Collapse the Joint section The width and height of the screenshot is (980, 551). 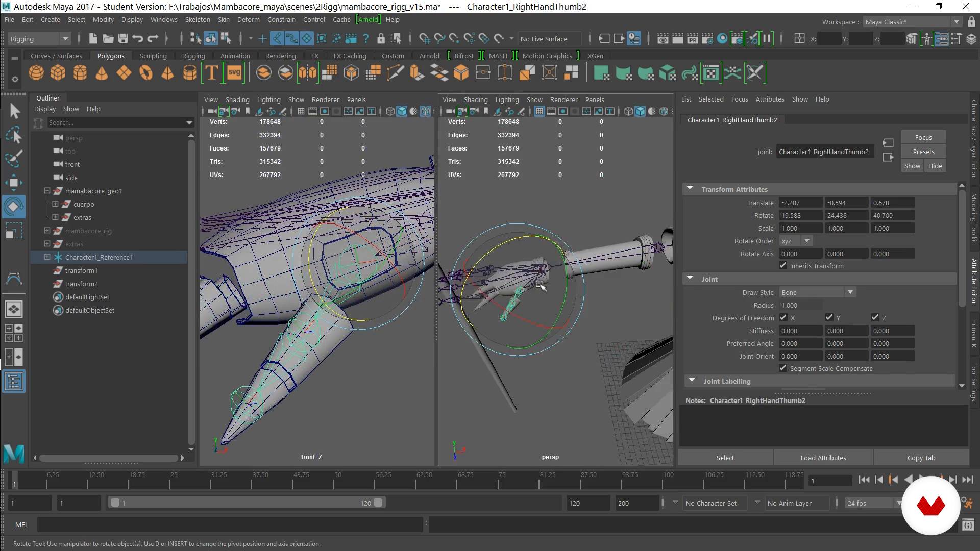[690, 279]
